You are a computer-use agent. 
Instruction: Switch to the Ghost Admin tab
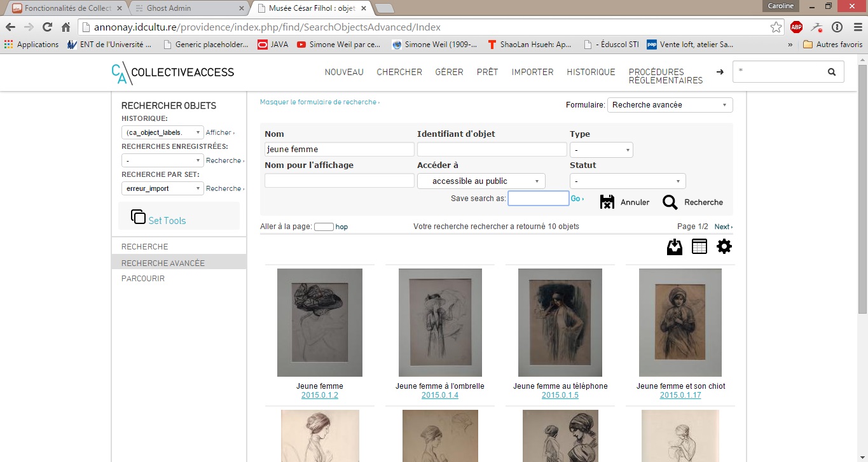tap(188, 8)
